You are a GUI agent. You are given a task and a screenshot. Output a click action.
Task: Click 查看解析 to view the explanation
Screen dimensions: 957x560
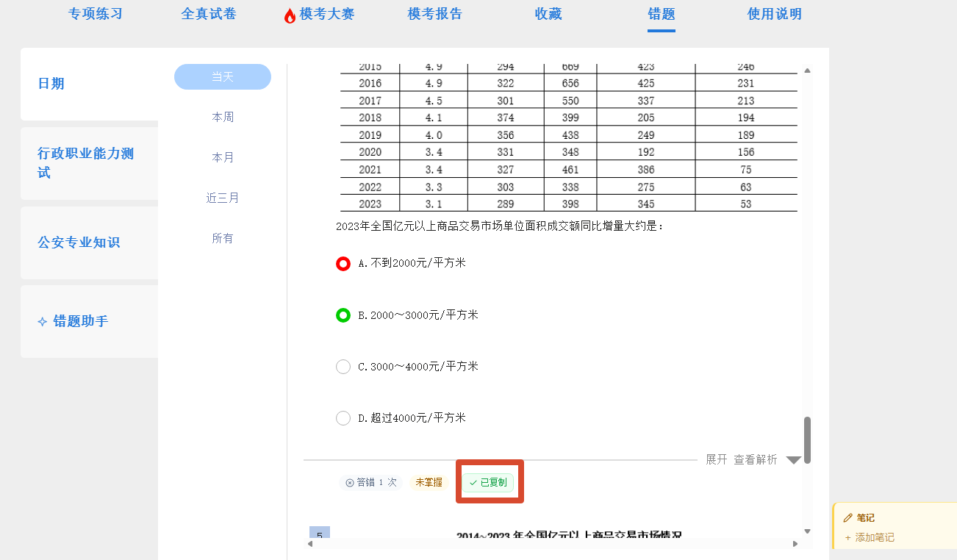coord(756,459)
